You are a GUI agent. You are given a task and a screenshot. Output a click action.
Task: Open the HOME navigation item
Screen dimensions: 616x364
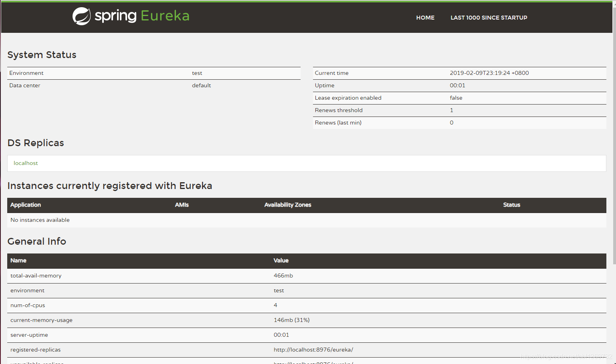coord(425,18)
